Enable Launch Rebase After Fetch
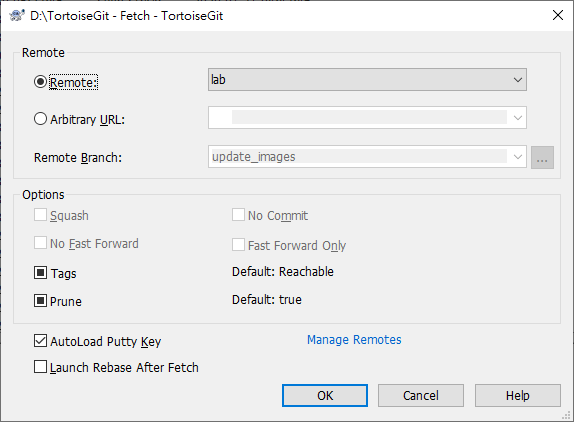 coord(40,367)
